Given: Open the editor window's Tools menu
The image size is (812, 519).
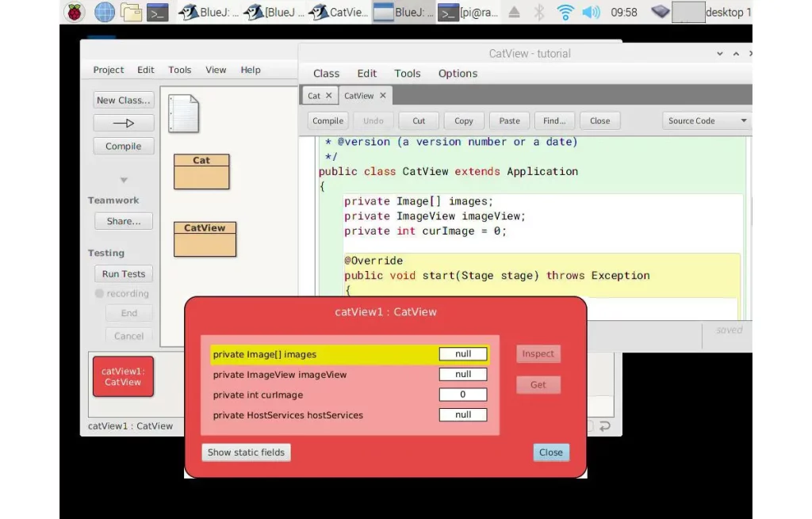Looking at the screenshot, I should pyautogui.click(x=408, y=74).
